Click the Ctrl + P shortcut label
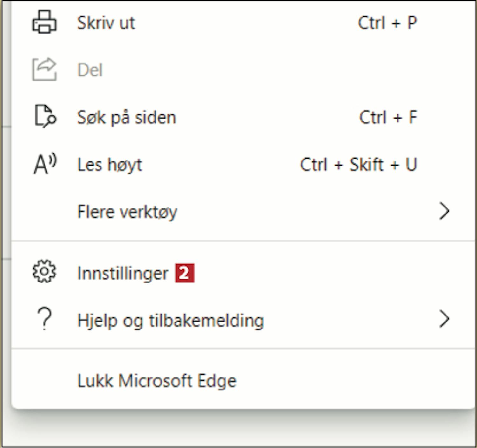The height and width of the screenshot is (448, 477). point(387,23)
